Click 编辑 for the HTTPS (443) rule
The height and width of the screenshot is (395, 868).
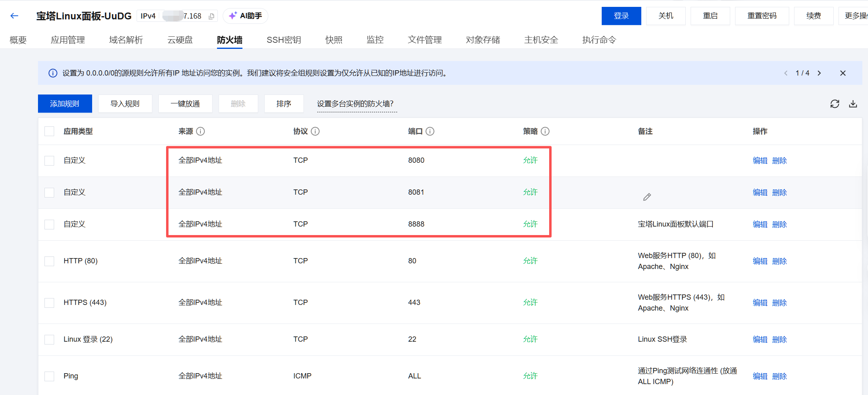[760, 303]
